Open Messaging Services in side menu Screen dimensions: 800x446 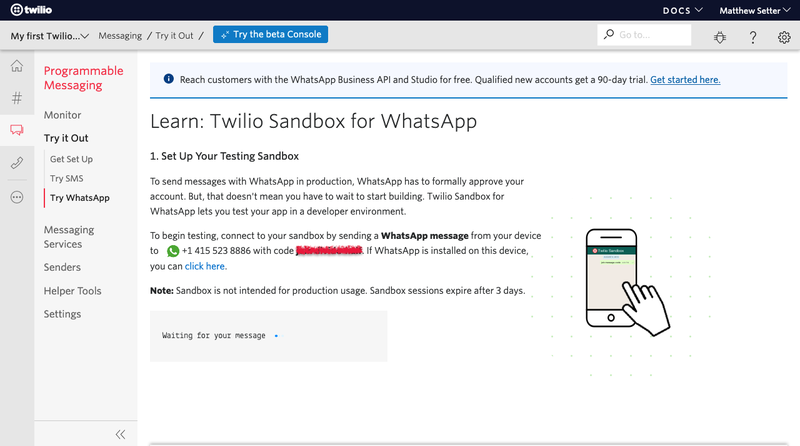click(69, 237)
